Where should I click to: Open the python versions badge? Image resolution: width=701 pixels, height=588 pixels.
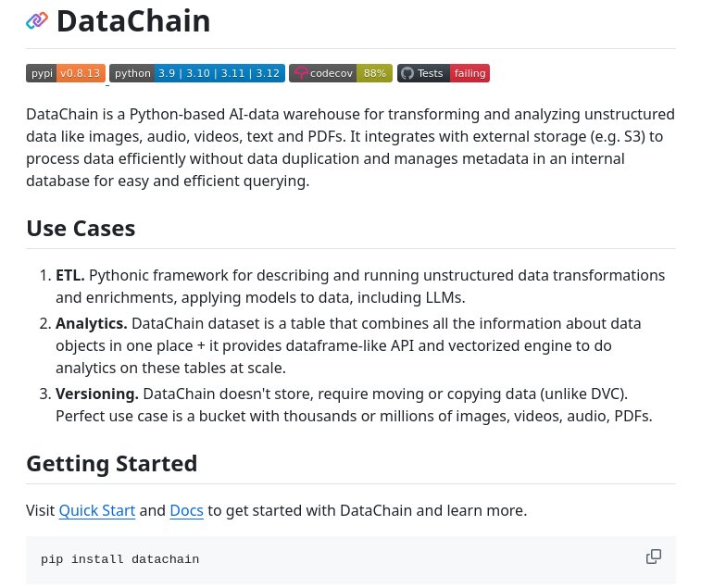(197, 73)
